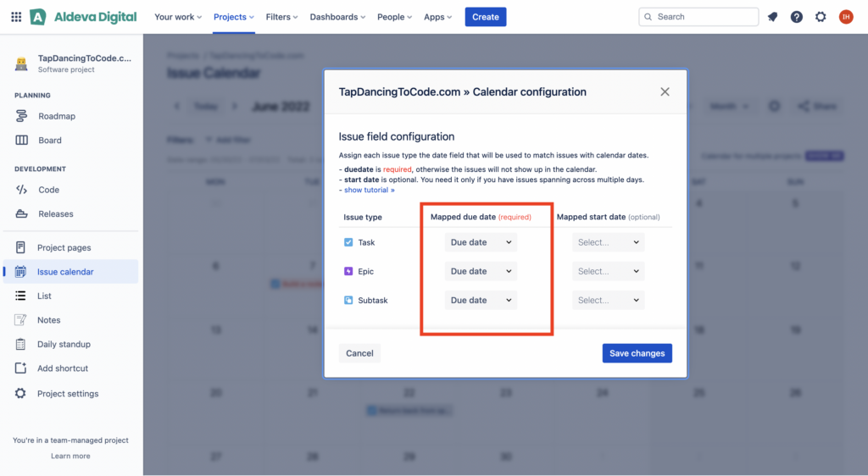The image size is (868, 476).
Task: Open Project settings label in sidebar
Action: 68,394
